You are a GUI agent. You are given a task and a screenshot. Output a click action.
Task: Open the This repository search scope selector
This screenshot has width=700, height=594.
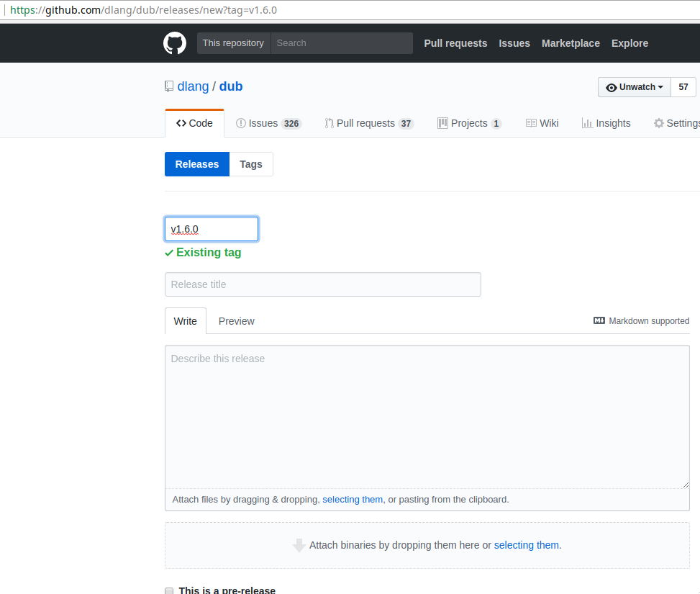[x=233, y=42]
